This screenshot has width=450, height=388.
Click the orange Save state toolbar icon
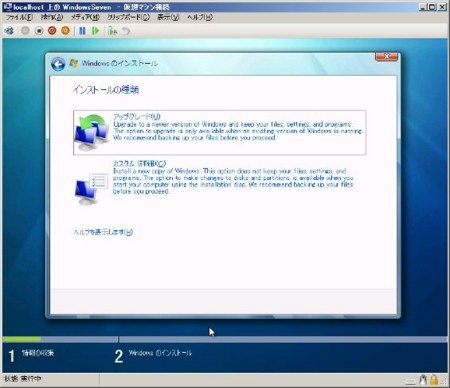click(x=66, y=31)
